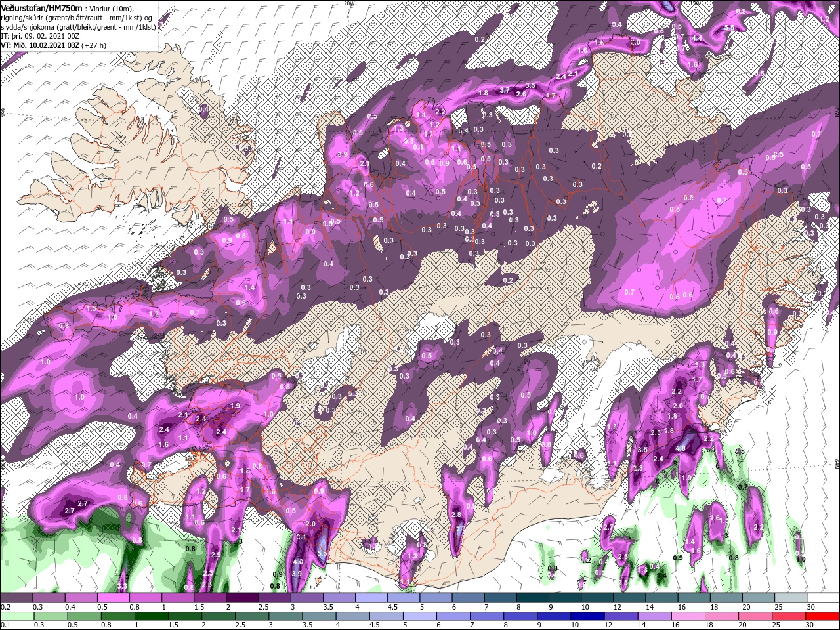This screenshot has width=840, height=630.
Task: Click the deep blue swatch labeled 10 in rain scale
Action: 587,616
